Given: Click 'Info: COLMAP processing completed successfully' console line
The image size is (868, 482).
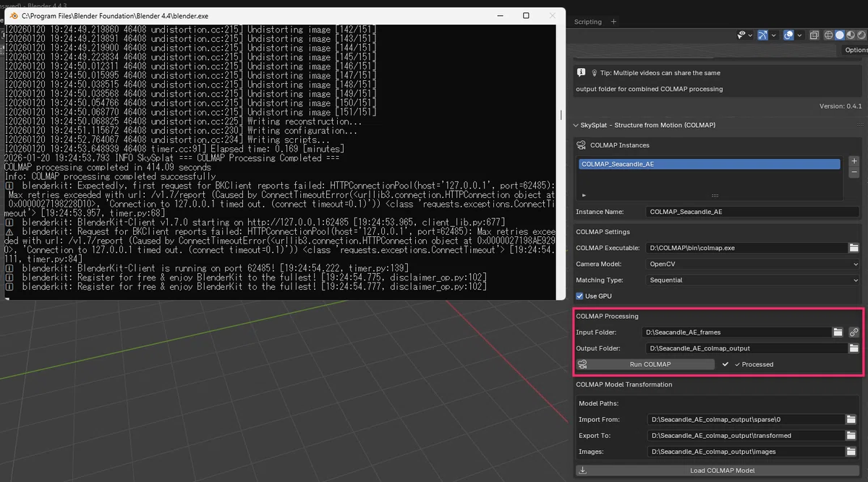Looking at the screenshot, I should 110,176.
